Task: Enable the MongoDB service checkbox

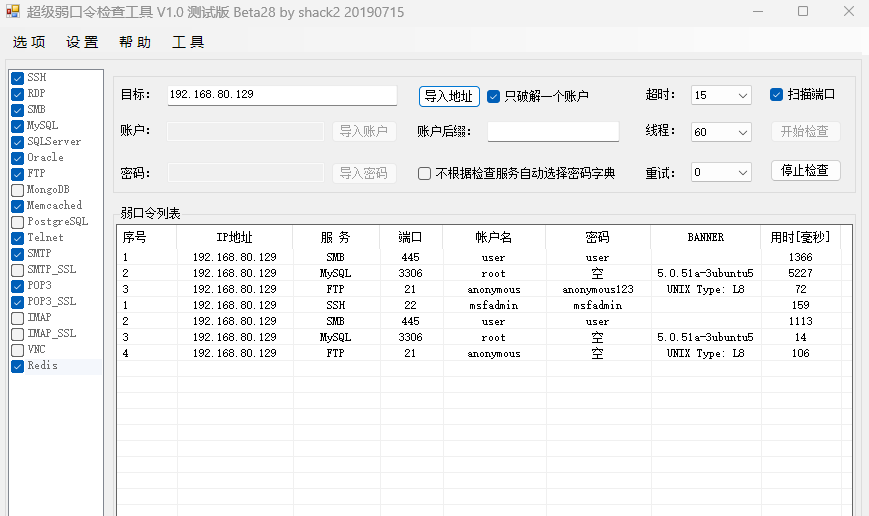Action: pos(18,190)
